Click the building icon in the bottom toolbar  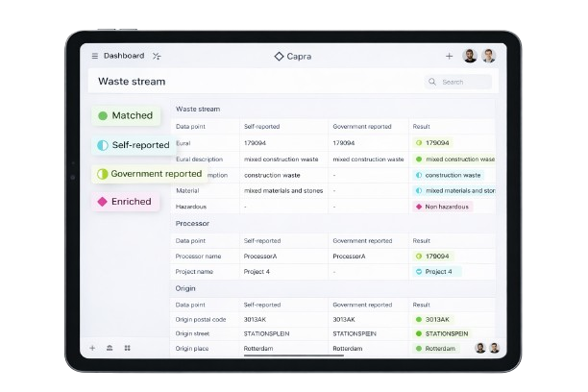[x=110, y=348]
